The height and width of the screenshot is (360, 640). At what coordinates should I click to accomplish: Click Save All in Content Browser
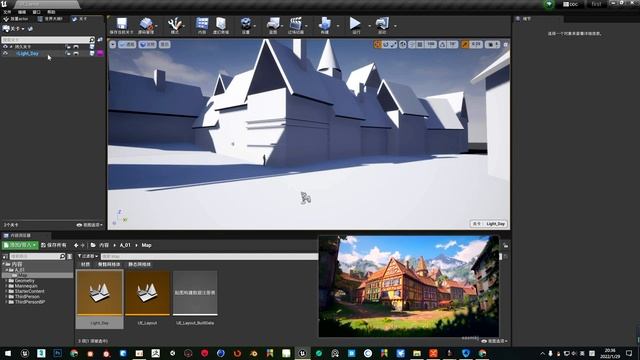coord(54,245)
